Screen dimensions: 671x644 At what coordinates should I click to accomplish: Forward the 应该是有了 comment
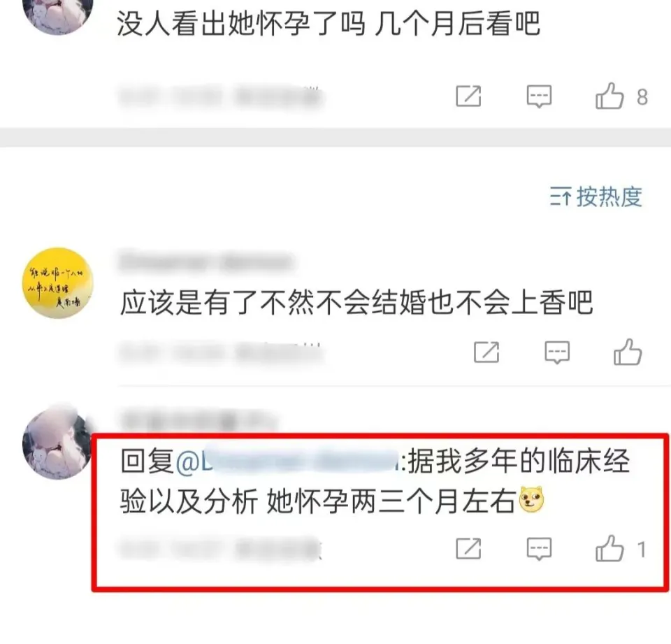click(486, 352)
